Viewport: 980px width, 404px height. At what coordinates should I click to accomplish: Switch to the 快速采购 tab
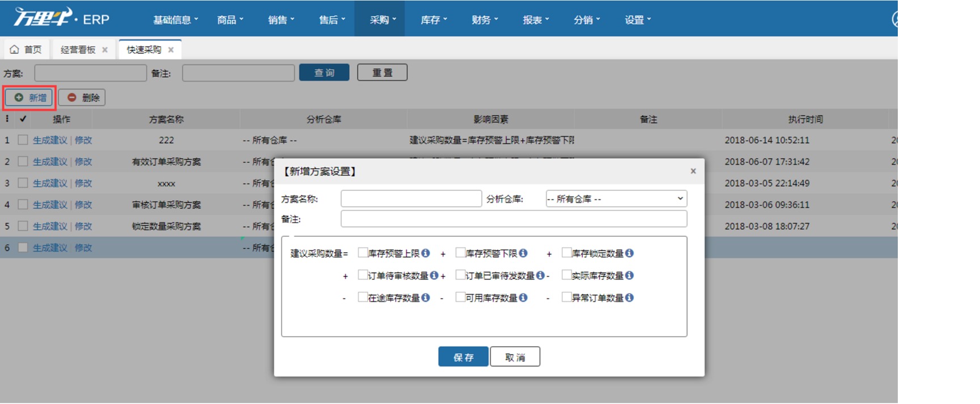(144, 50)
